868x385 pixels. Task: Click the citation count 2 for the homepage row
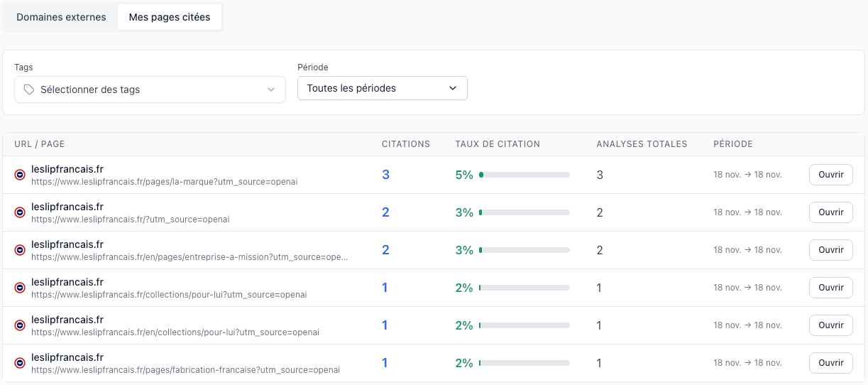point(385,212)
